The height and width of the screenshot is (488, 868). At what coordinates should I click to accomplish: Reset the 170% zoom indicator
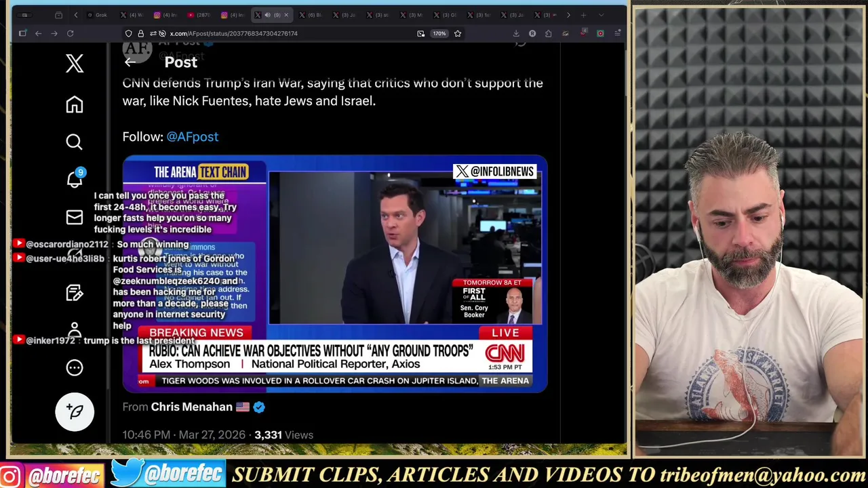[x=439, y=33]
